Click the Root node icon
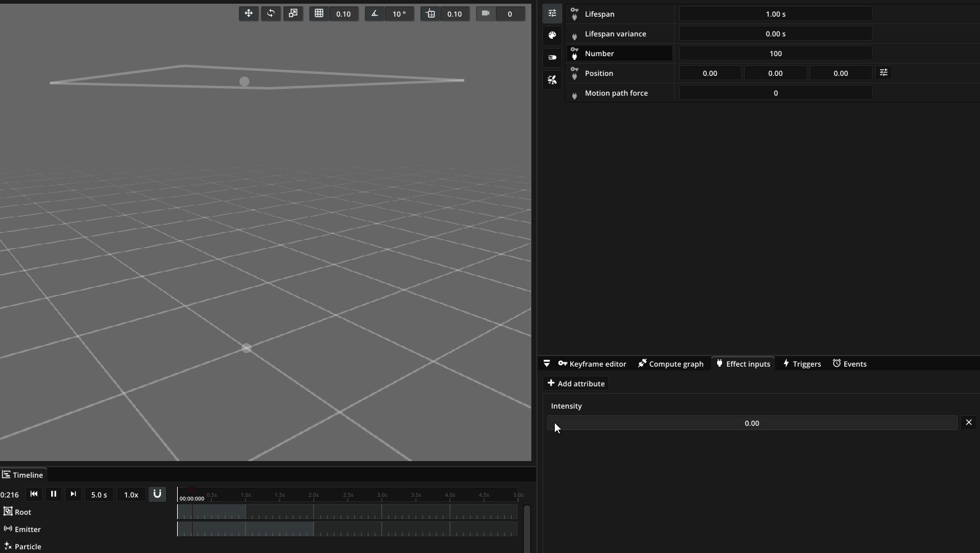Viewport: 980px width, 553px height. [x=8, y=511]
